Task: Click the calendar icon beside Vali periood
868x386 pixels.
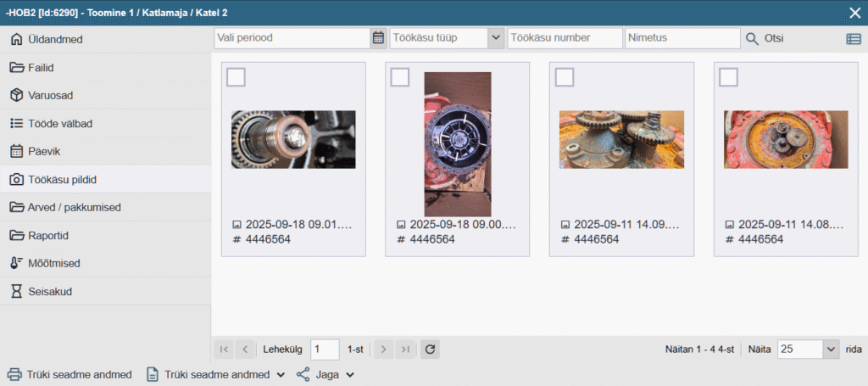Action: [x=377, y=38]
